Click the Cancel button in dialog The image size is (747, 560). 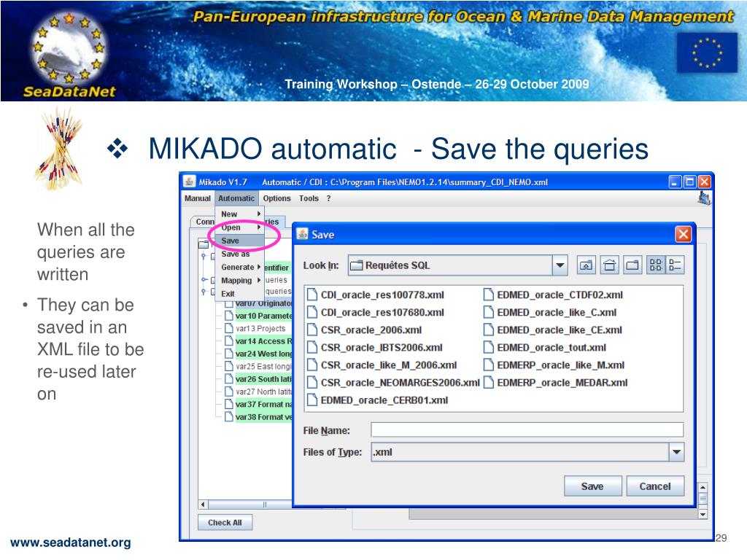pyautogui.click(x=655, y=486)
